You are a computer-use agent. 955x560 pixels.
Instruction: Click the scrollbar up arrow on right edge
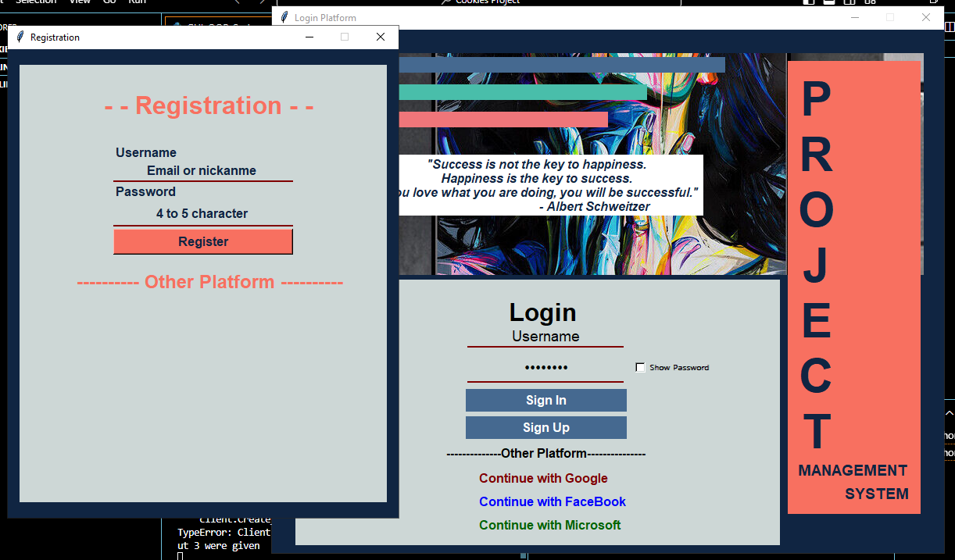pos(948,412)
